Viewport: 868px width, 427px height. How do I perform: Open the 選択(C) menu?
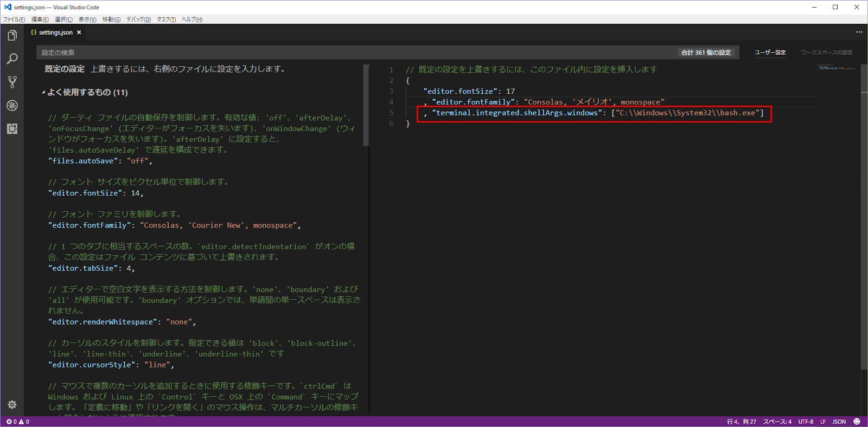(63, 20)
